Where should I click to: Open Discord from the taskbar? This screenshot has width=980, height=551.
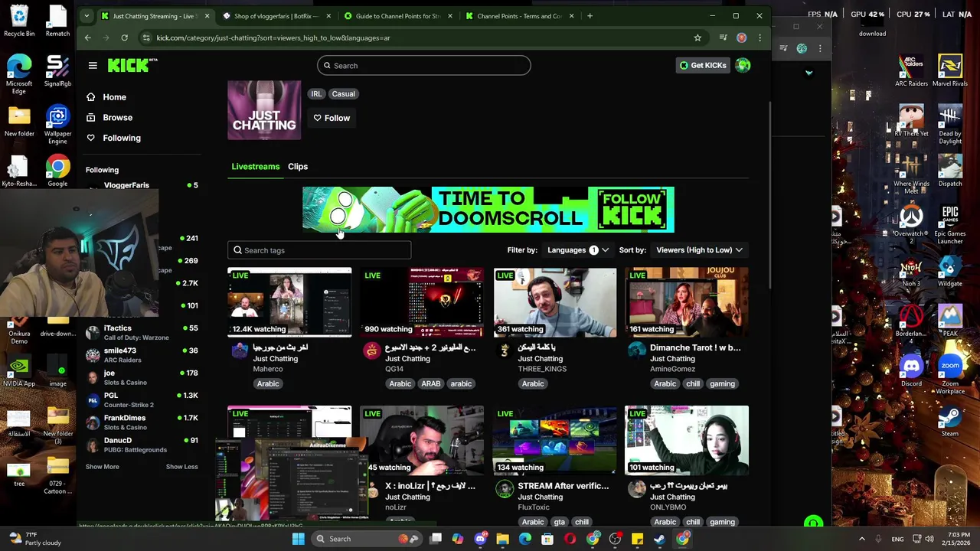tap(480, 539)
